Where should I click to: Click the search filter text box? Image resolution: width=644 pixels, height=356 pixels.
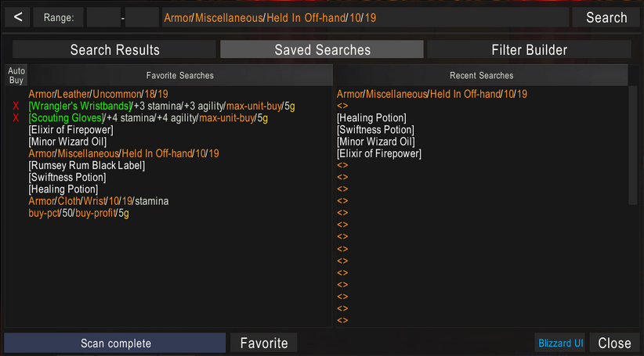click(x=364, y=17)
